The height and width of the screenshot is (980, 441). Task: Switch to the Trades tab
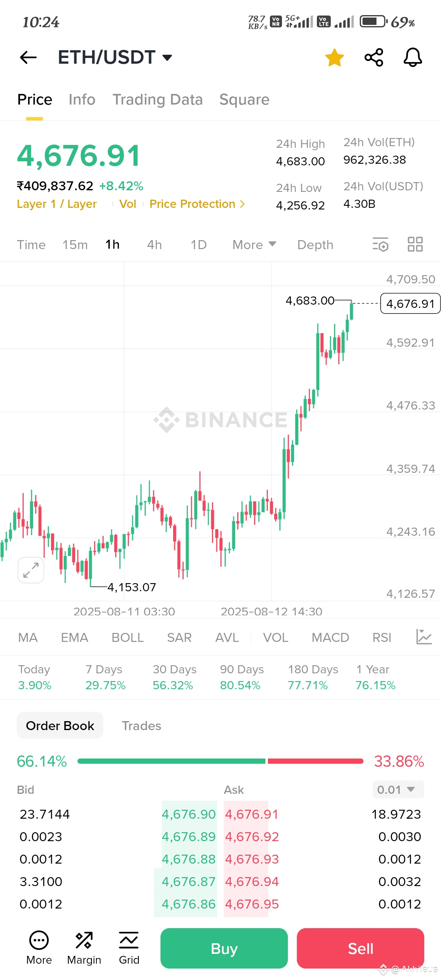coord(142,726)
